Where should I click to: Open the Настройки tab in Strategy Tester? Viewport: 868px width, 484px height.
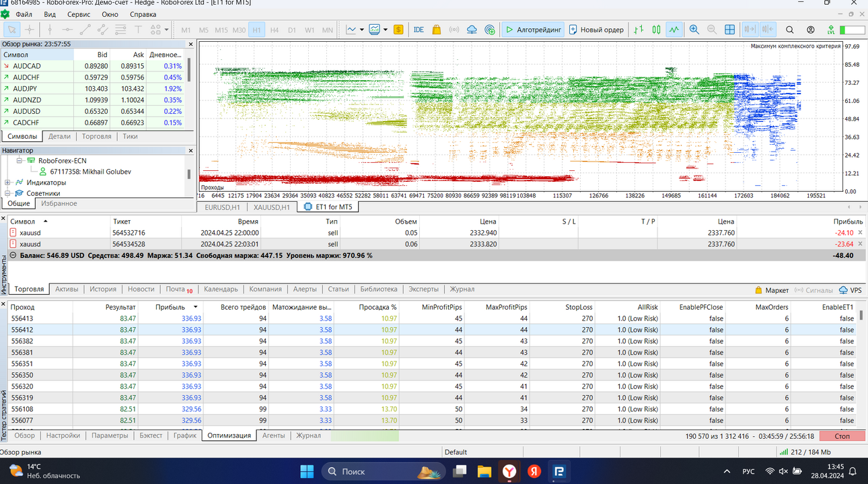pyautogui.click(x=63, y=436)
